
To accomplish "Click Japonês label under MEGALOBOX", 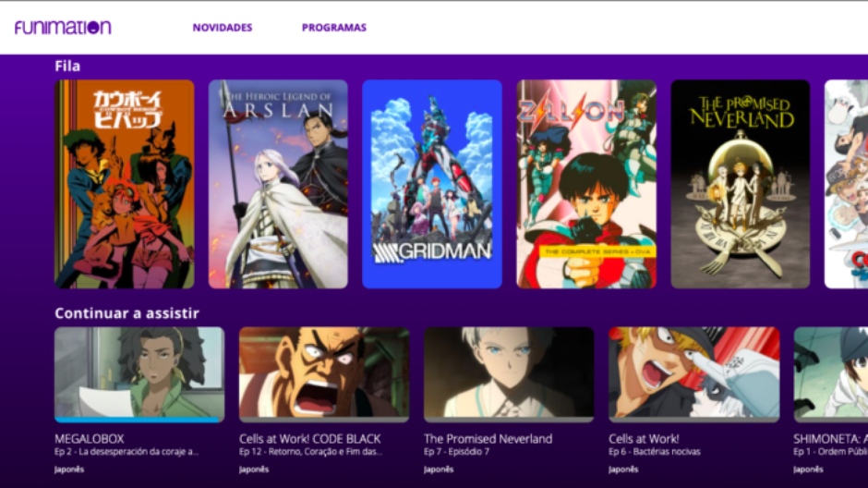I will (69, 470).
